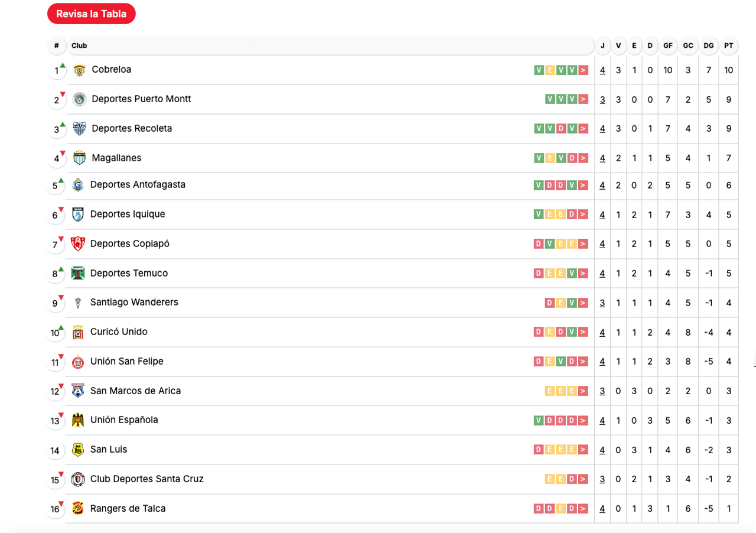Click the Rangers de Talca crest icon
The height and width of the screenshot is (533, 756).
[78, 509]
